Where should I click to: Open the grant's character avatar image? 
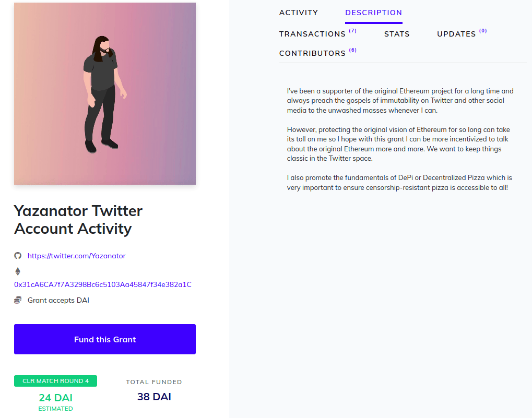[105, 94]
